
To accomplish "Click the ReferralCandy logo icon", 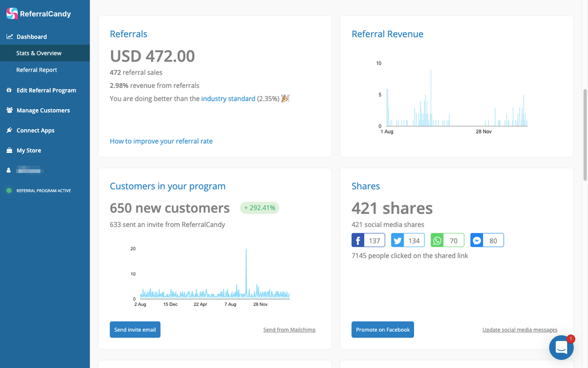I will pyautogui.click(x=13, y=13).
